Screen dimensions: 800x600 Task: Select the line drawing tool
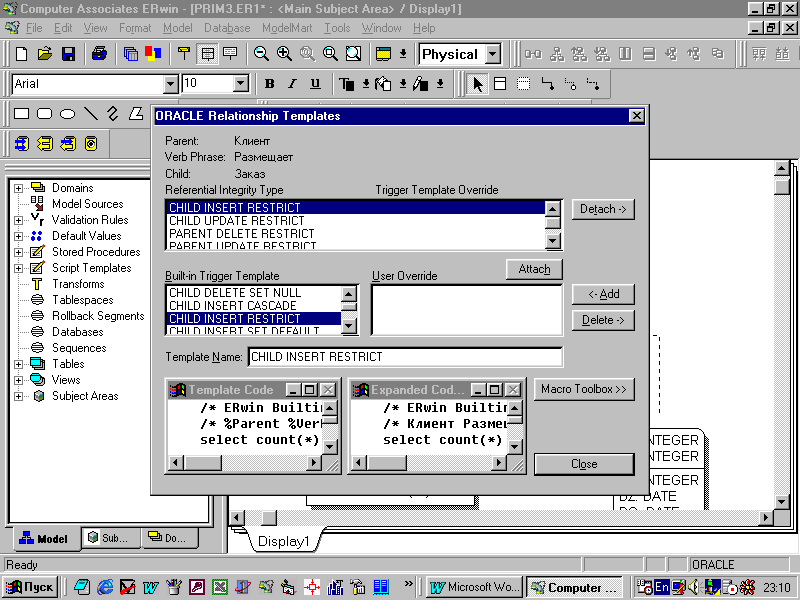(91, 113)
